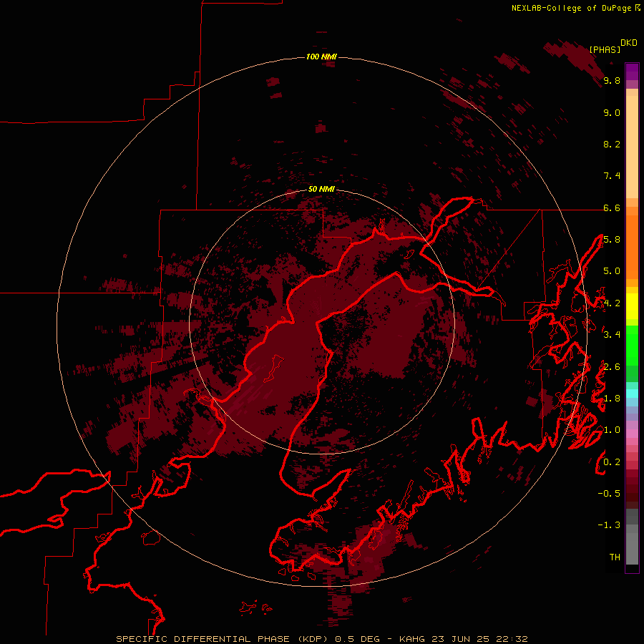Click the 5.8 value on the color scale
This screenshot has width=644, height=644.
click(612, 240)
